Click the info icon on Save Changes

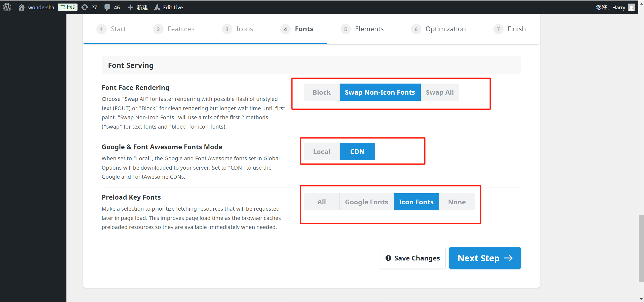coord(388,258)
